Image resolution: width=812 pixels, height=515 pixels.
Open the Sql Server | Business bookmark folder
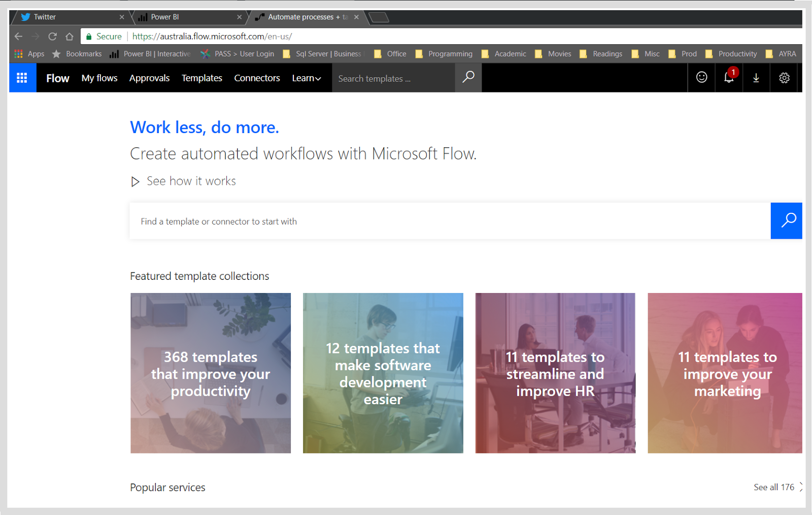point(323,54)
